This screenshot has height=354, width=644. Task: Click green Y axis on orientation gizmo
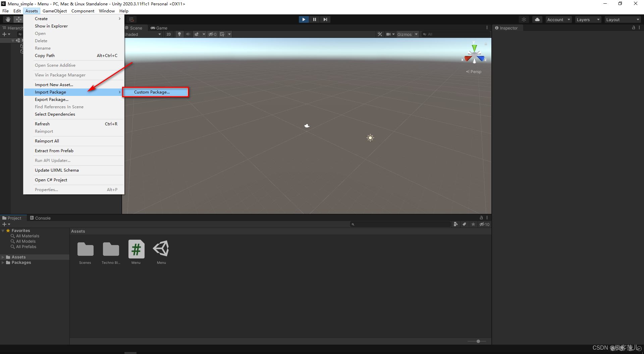(474, 48)
